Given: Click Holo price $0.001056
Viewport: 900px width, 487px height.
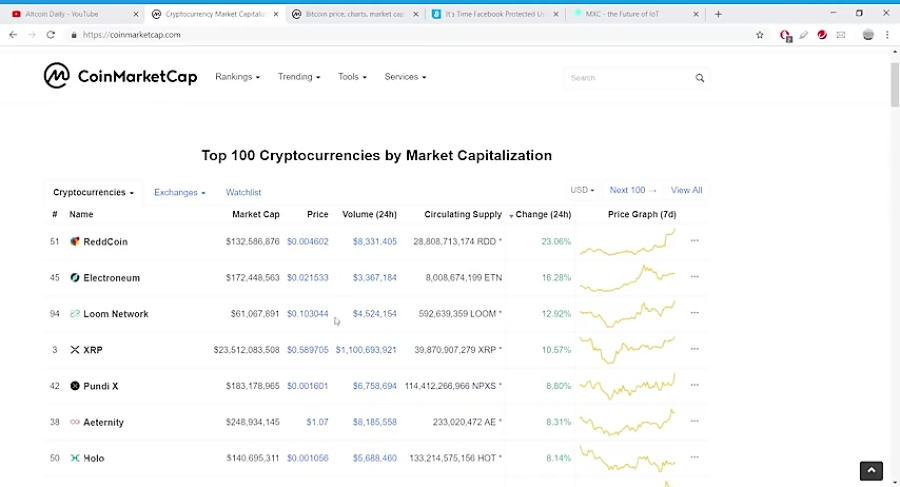Looking at the screenshot, I should [308, 458].
